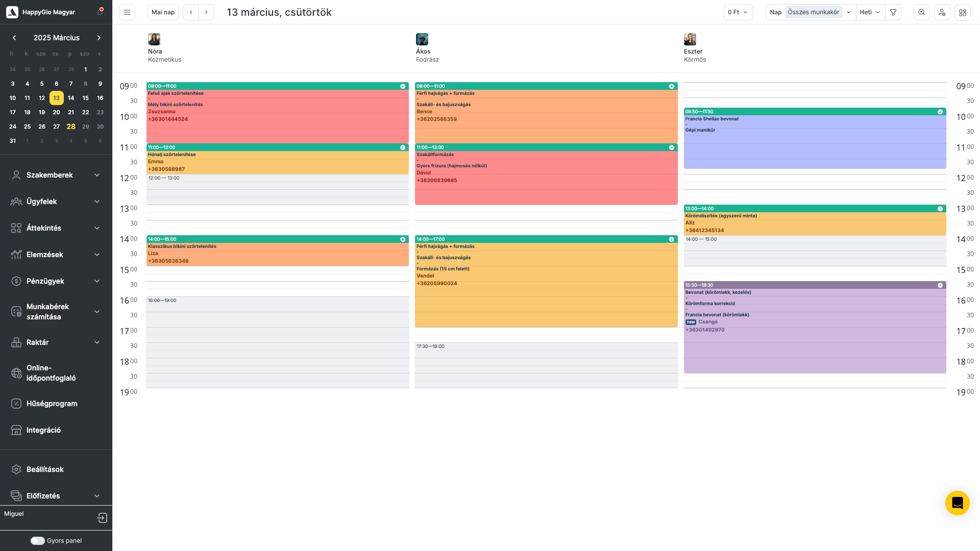
Task: Click the notification bell icon
Action: click(100, 12)
